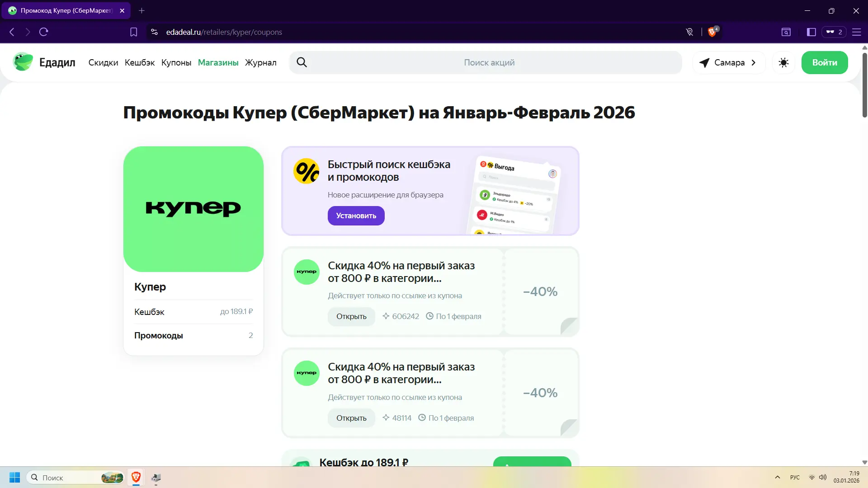Click the page vertical scrollbar
The image size is (868, 488).
click(864, 84)
